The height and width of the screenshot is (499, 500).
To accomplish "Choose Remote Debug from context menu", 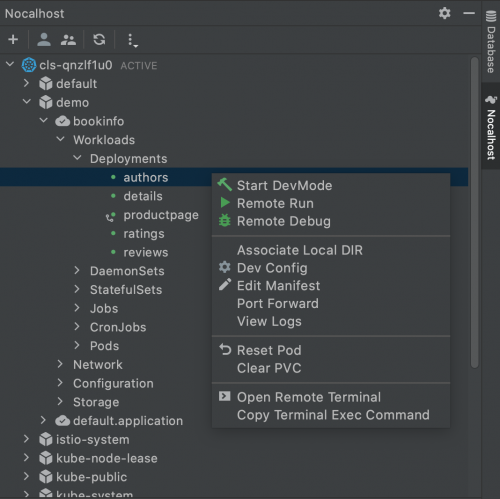I will pos(331,221).
